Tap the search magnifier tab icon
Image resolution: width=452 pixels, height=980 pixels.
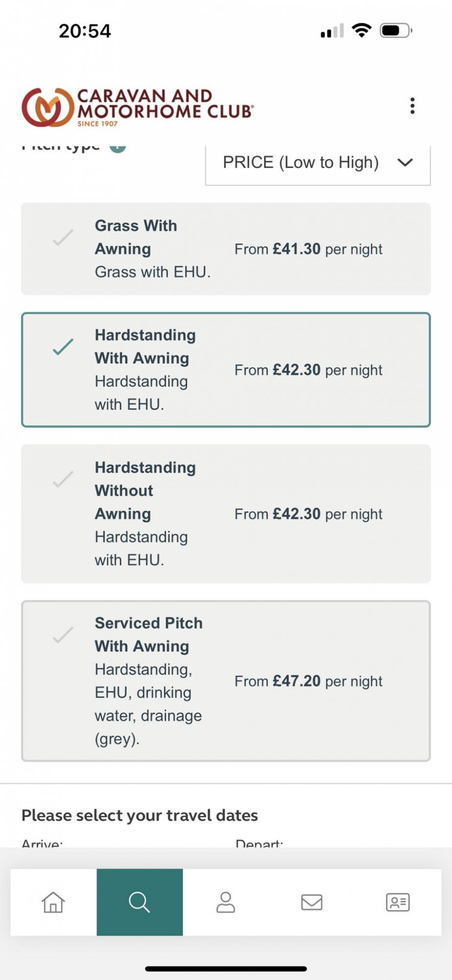[x=140, y=902]
